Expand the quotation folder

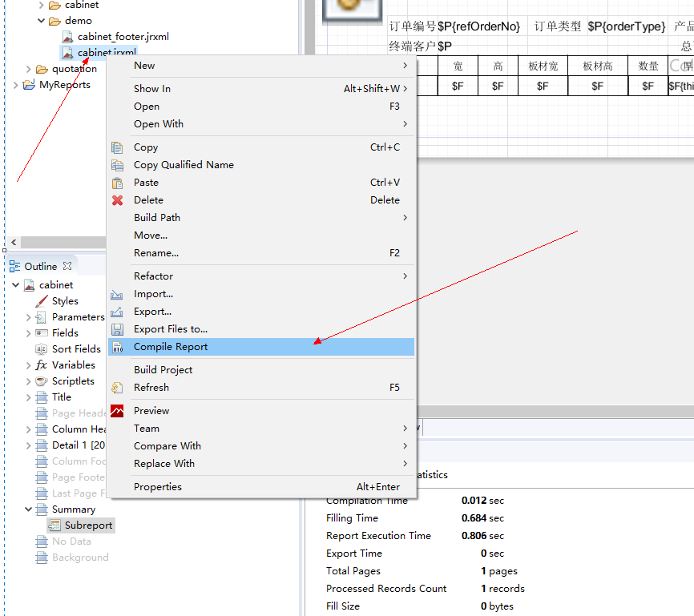coord(28,69)
